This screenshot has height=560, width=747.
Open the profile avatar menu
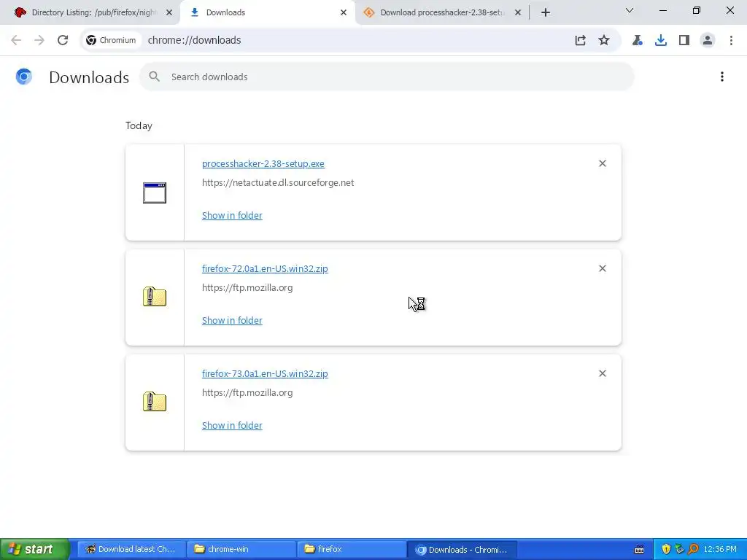(x=708, y=40)
